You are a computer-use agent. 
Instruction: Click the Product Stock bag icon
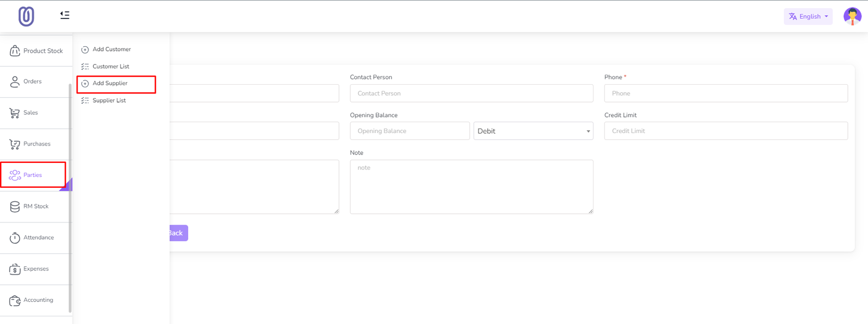(15, 51)
